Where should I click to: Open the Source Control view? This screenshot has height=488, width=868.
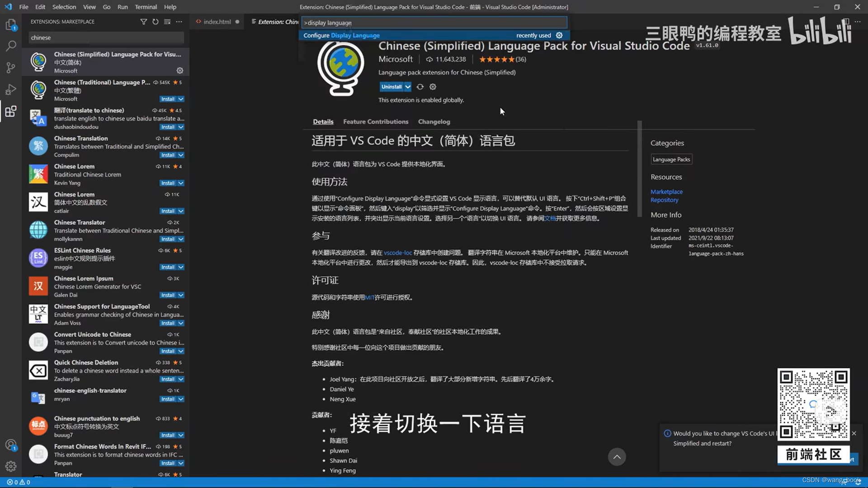(11, 67)
